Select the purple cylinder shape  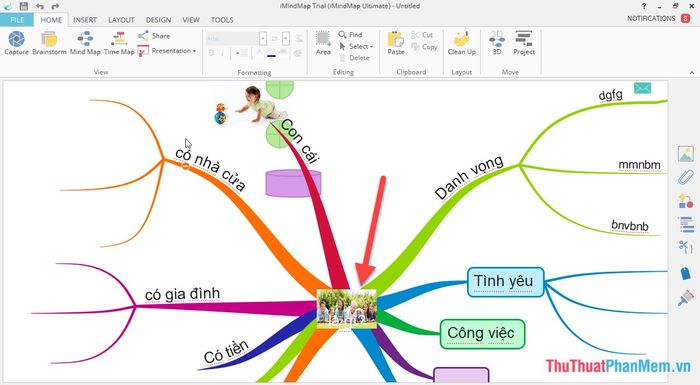pos(293,183)
